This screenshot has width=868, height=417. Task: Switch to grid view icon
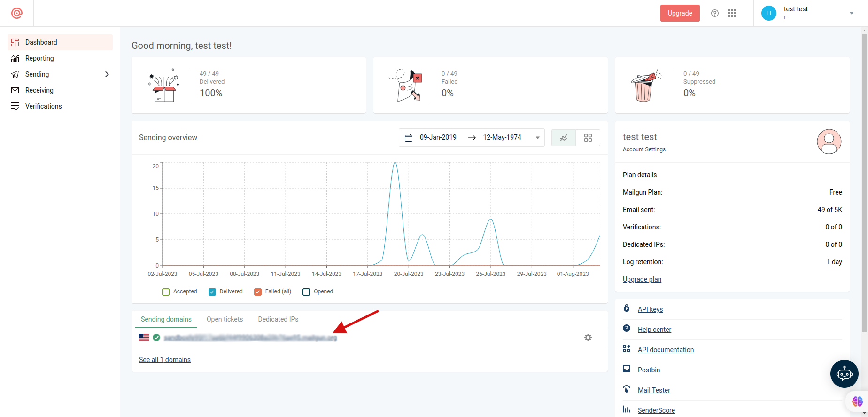588,138
